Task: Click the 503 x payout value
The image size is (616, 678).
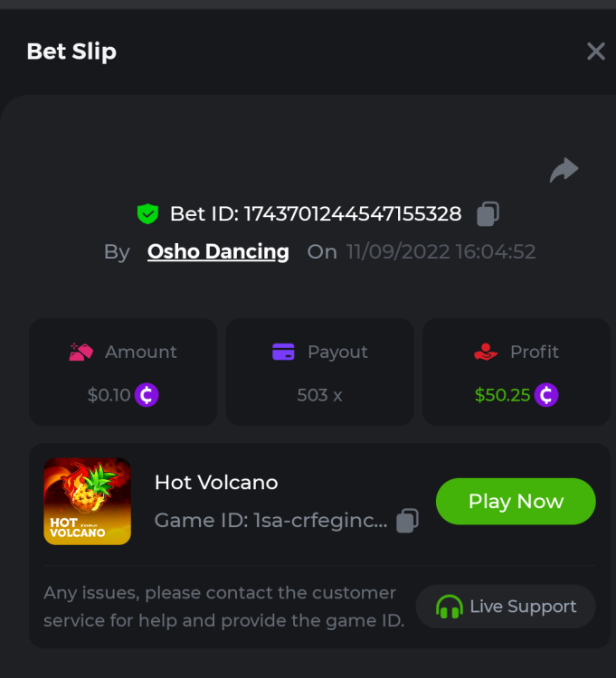Action: pos(319,395)
